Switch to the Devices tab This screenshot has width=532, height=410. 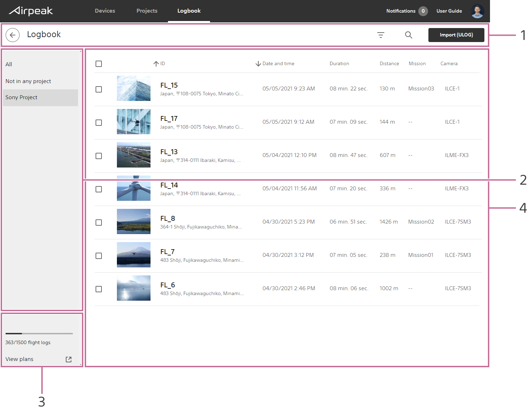tap(105, 11)
